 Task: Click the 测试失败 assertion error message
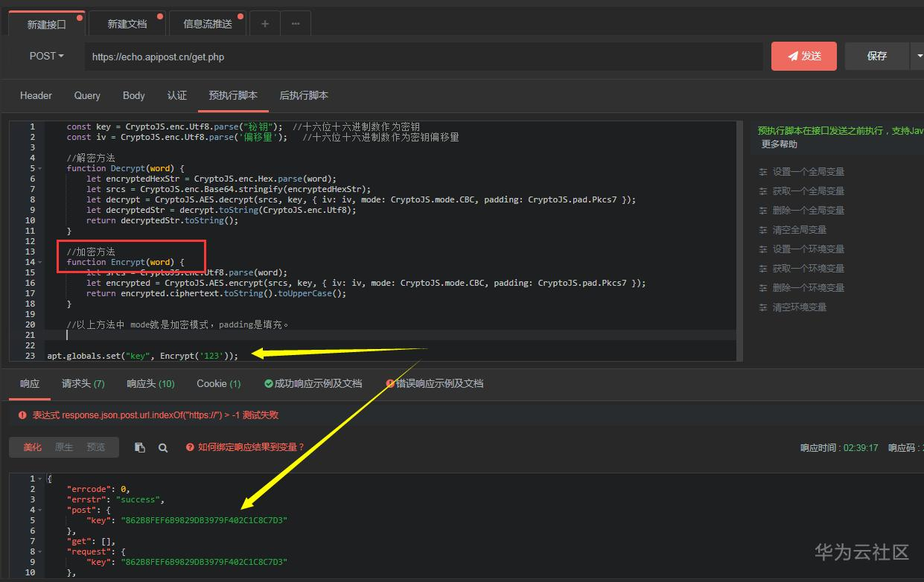[x=155, y=415]
